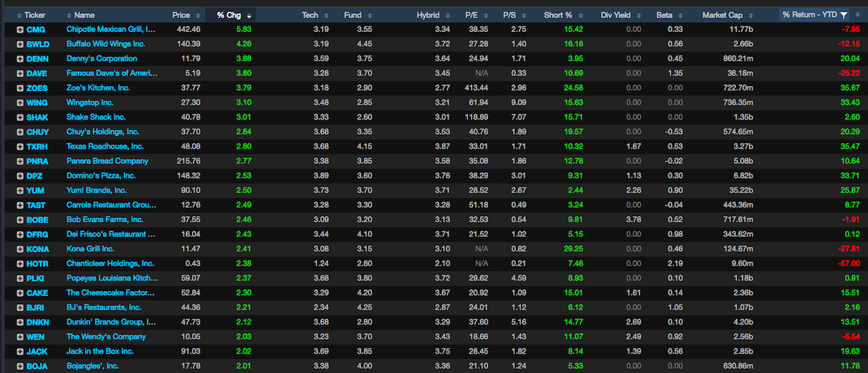Click the plus icon beside DNKN
Screen dimensions: 868x373
click(20, 322)
